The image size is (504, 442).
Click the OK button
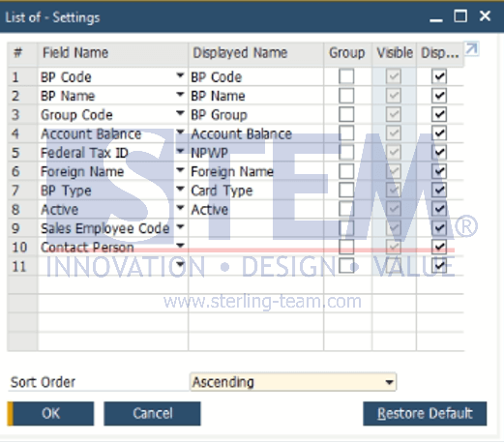[x=50, y=414]
